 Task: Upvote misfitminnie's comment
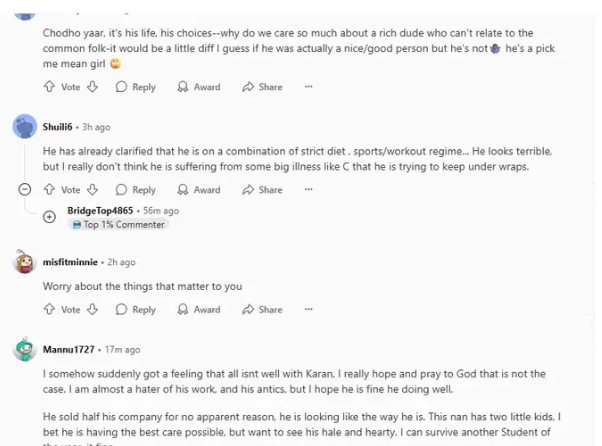click(x=49, y=309)
